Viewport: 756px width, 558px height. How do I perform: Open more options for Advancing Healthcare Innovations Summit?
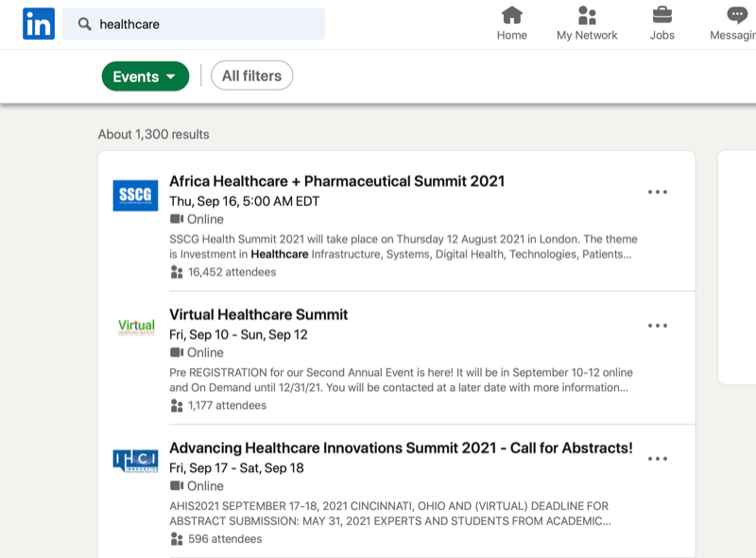click(658, 459)
